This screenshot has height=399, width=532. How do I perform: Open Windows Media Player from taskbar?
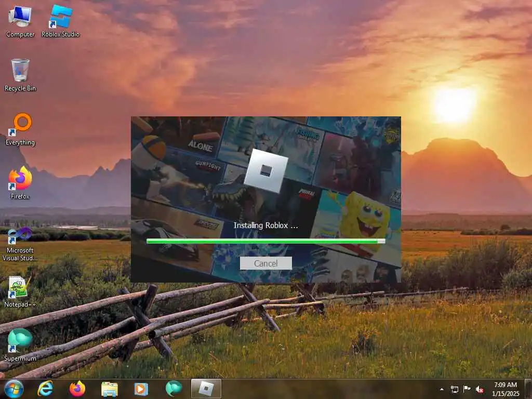point(141,389)
